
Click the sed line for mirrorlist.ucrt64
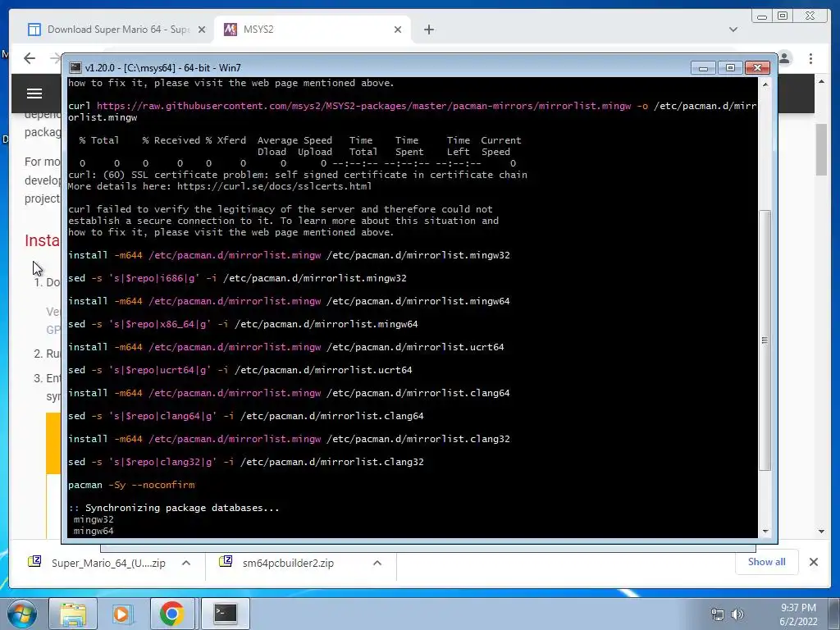(x=240, y=370)
